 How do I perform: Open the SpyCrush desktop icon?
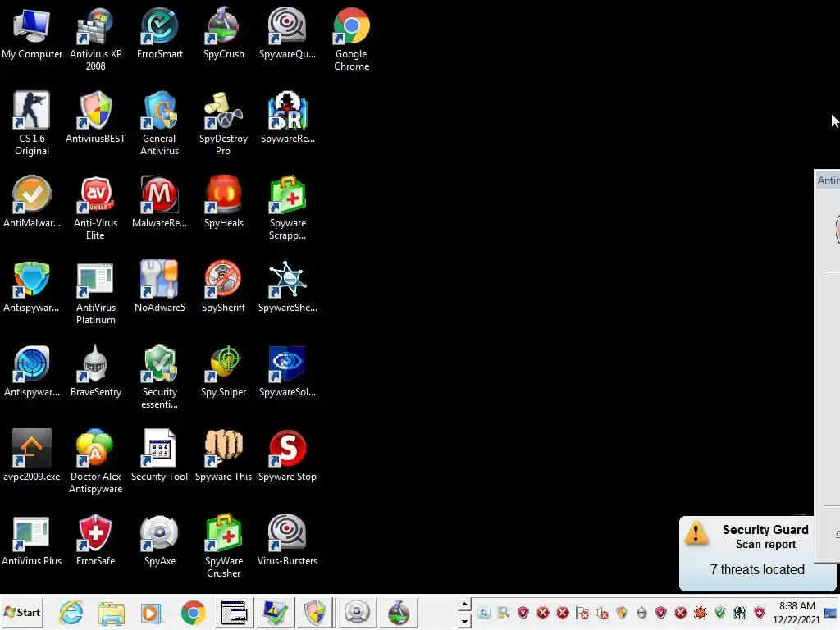(x=223, y=33)
